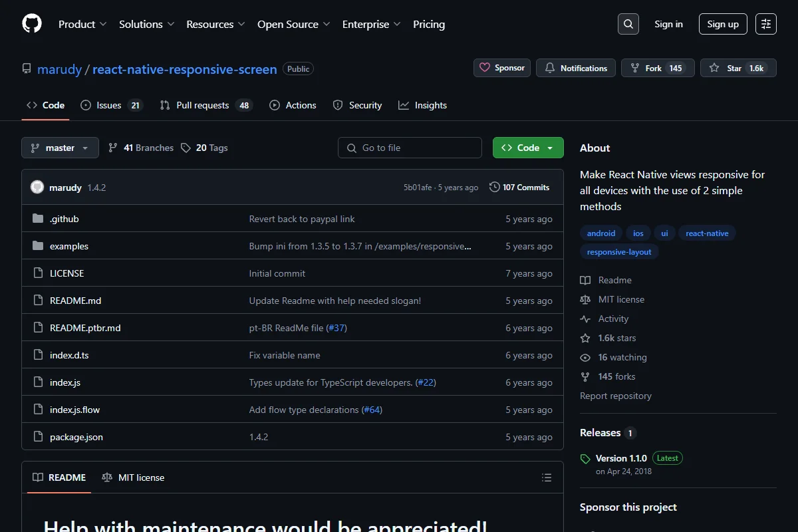
Task: Focus the Go to file field
Action: click(410, 148)
